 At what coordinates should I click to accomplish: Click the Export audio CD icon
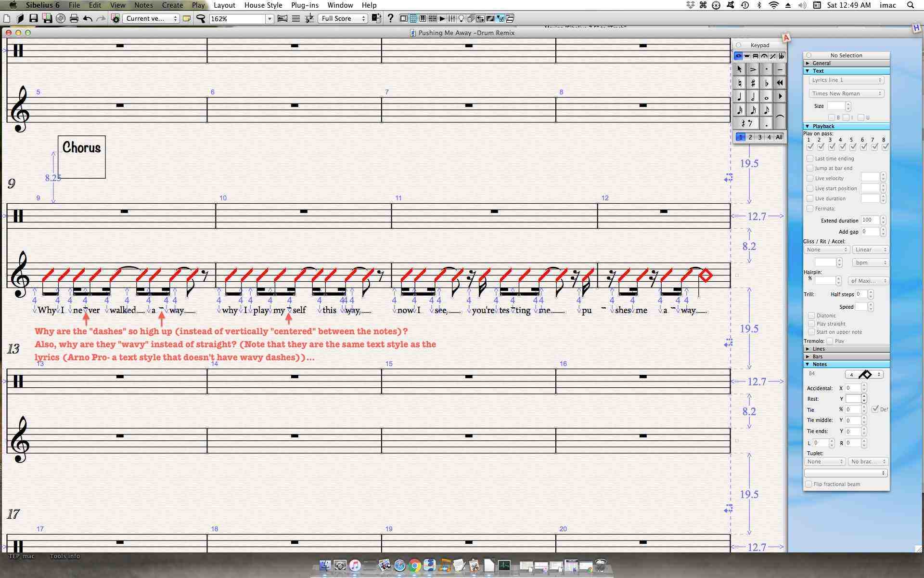(61, 18)
